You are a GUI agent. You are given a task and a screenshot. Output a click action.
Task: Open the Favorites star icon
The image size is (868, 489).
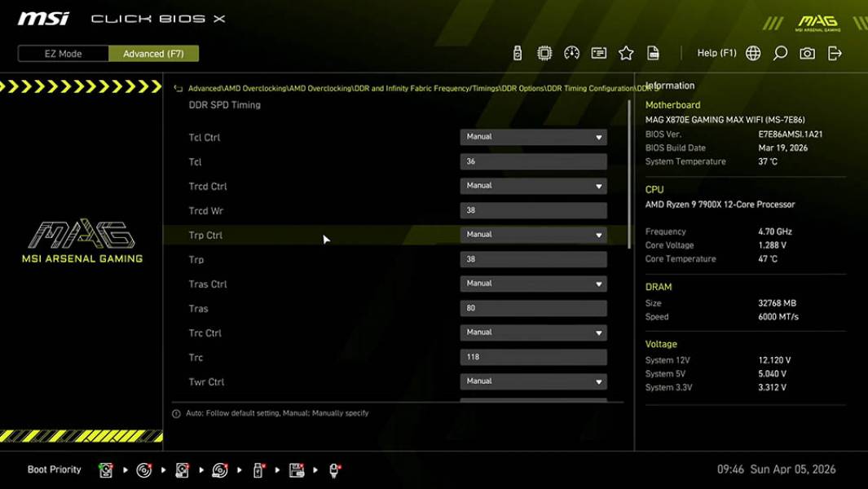point(626,52)
